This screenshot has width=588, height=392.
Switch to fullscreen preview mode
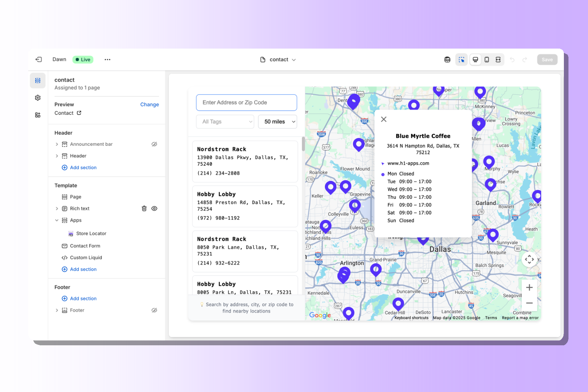[498, 59]
